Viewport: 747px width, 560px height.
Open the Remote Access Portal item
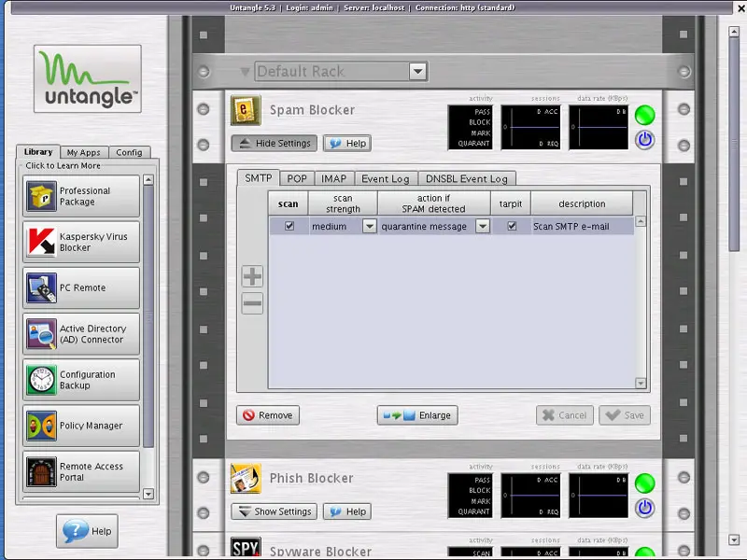[x=81, y=471]
